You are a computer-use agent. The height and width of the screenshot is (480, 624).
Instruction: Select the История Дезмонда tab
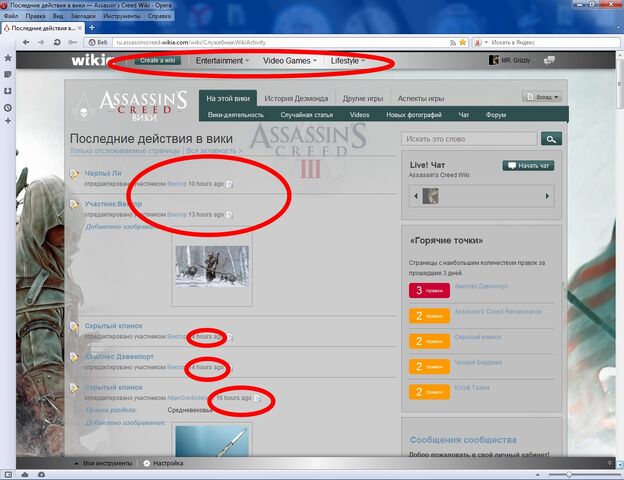click(x=296, y=98)
